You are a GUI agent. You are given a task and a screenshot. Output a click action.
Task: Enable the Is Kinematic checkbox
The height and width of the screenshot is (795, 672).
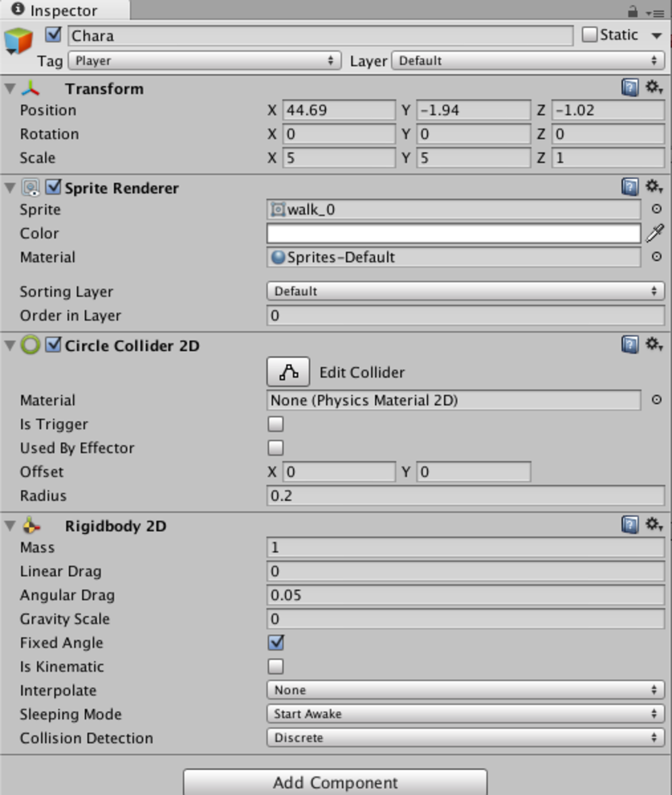click(276, 666)
